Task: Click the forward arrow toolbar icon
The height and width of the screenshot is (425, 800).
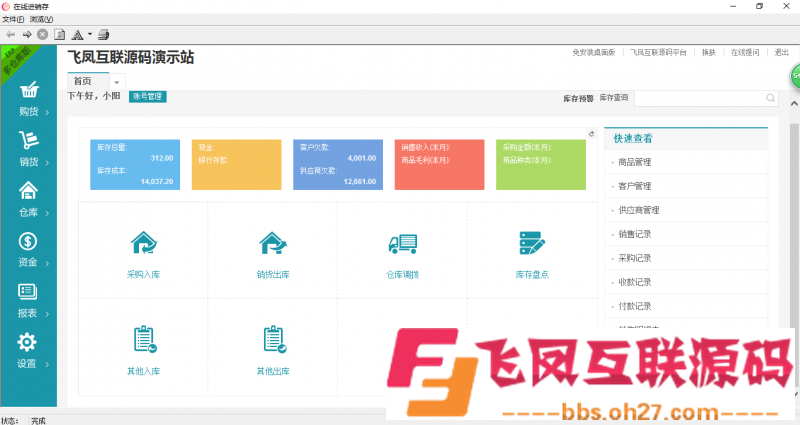Action: pyautogui.click(x=27, y=35)
